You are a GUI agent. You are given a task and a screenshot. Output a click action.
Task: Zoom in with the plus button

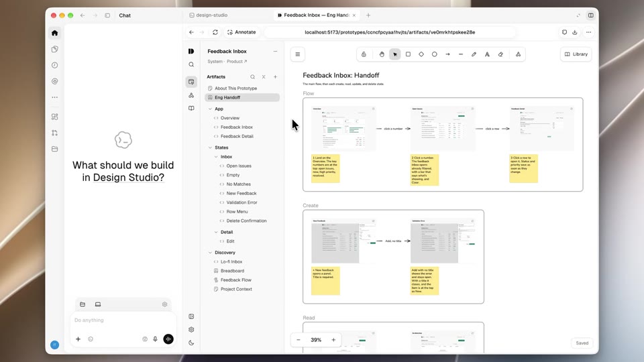coord(333,340)
